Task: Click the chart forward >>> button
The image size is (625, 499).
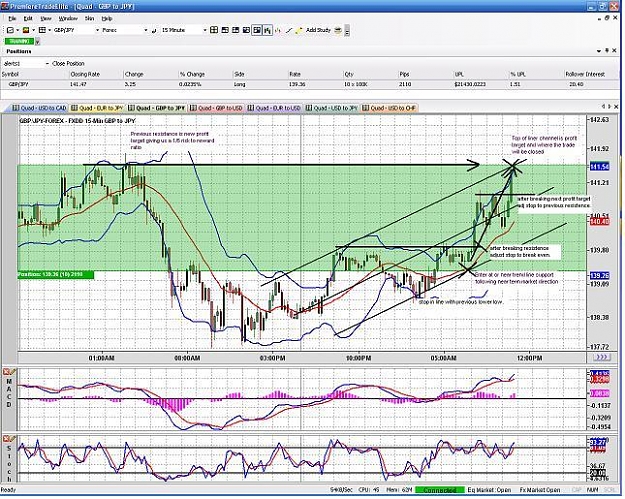Action: pos(601,357)
